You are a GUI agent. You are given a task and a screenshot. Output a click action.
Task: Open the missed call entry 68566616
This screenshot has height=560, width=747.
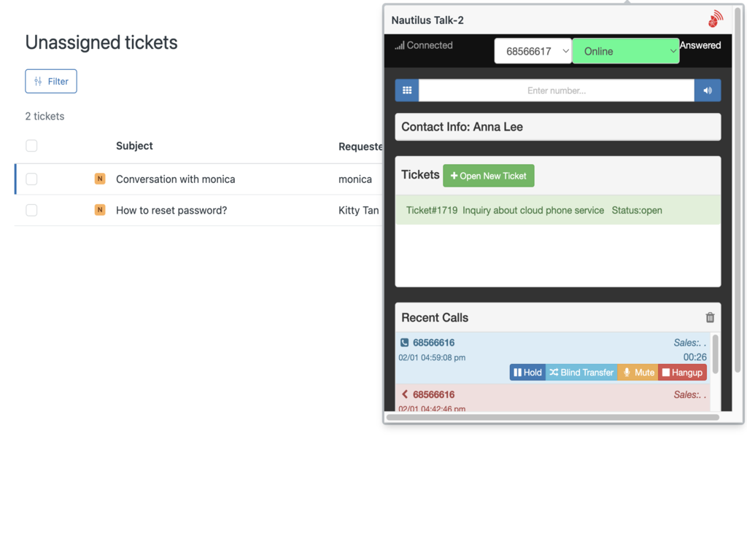point(433,394)
